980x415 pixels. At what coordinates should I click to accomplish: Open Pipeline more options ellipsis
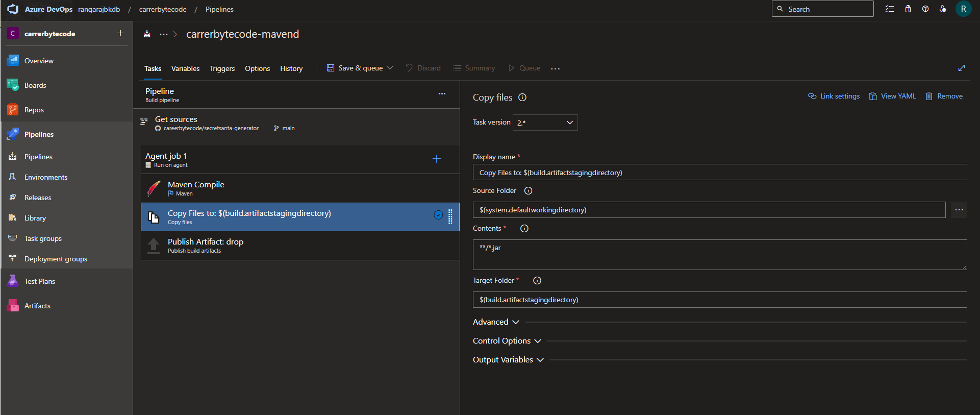tap(442, 94)
